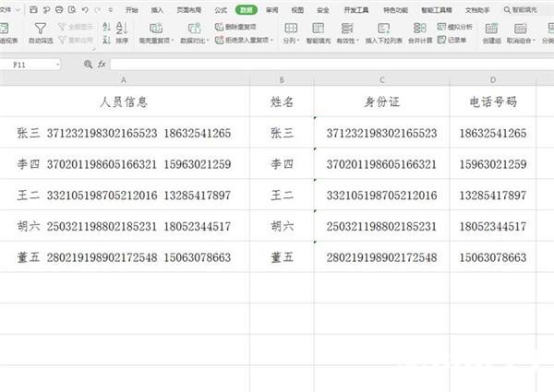Viewport: 554px width, 392px height.
Task: Select the 身份证 header cell
Action: click(x=381, y=101)
